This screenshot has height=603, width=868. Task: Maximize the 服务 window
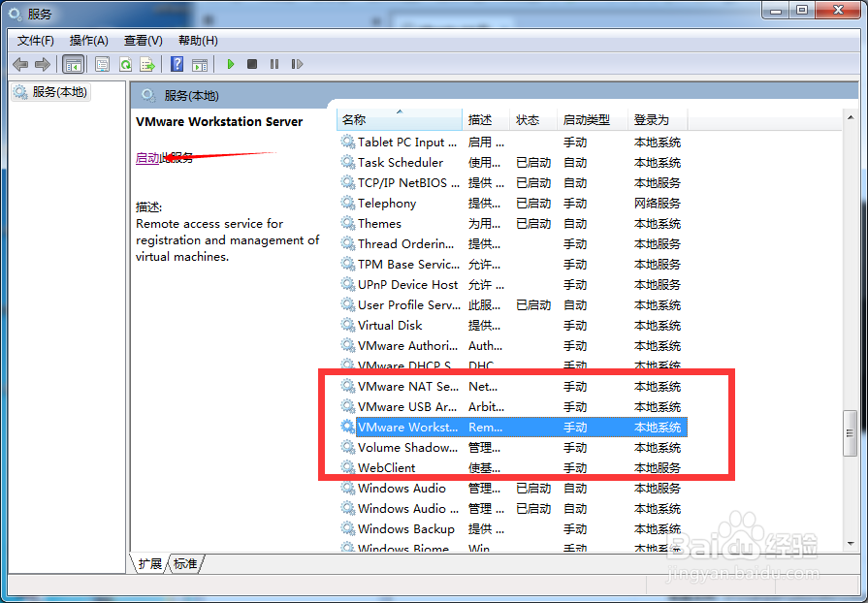pyautogui.click(x=802, y=10)
